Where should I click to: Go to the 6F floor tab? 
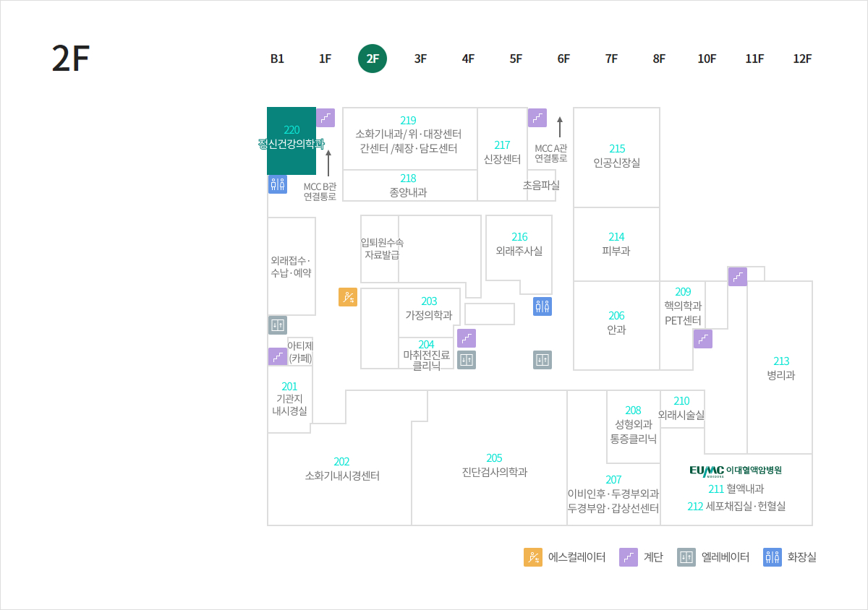click(x=563, y=59)
